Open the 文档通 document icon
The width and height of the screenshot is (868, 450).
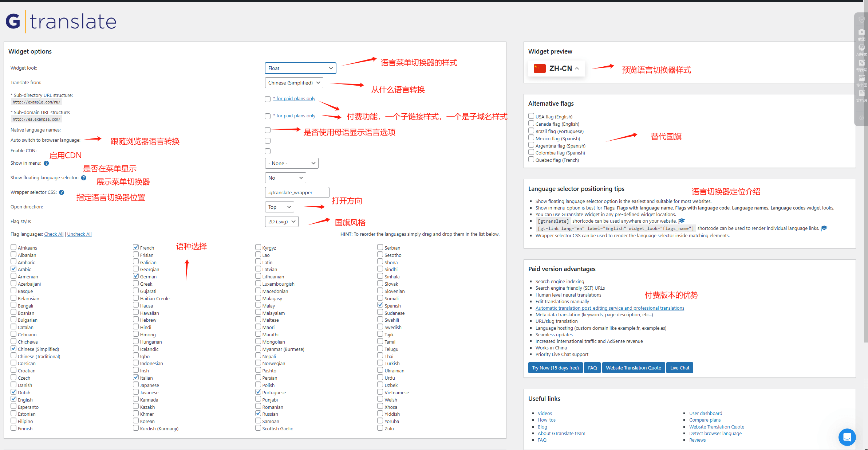(x=861, y=93)
